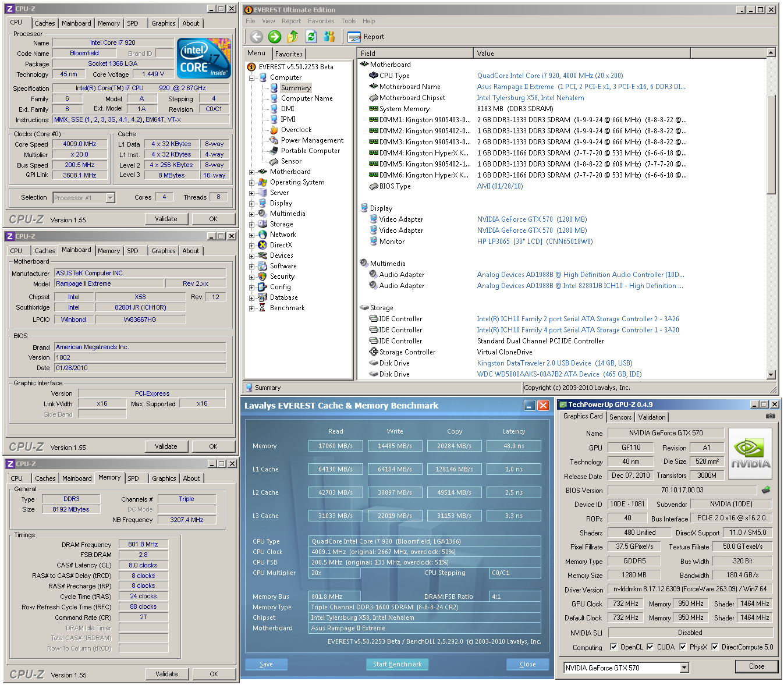Open the Favorites menu in EVEREST

point(321,21)
